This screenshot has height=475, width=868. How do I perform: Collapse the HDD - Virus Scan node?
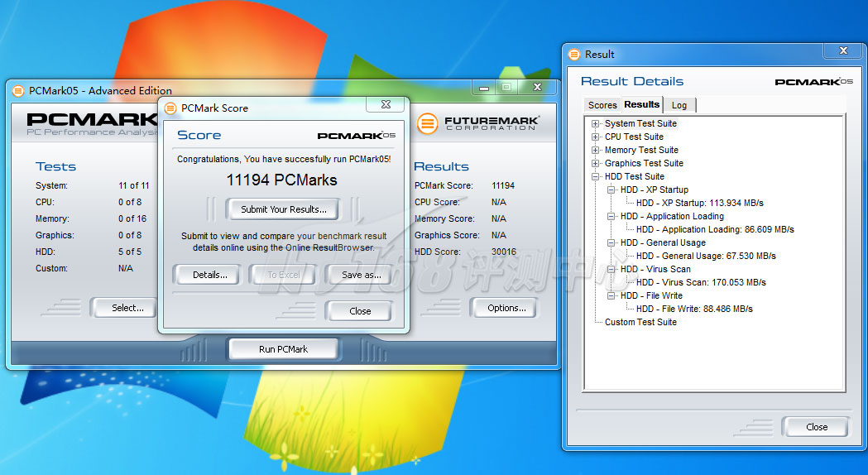[611, 269]
